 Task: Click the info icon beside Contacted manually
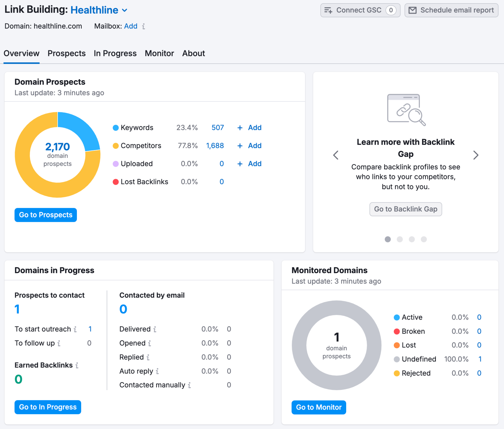click(x=189, y=385)
